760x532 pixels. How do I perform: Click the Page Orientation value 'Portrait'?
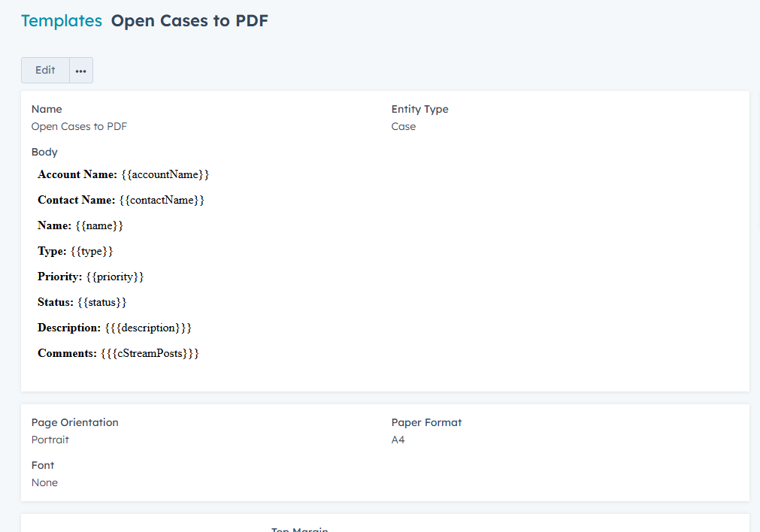[50, 440]
